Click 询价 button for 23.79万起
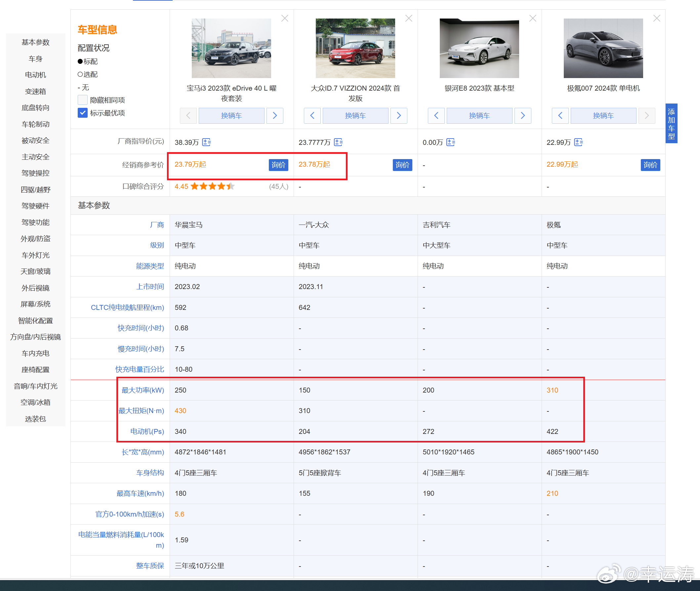The height and width of the screenshot is (591, 700). [x=278, y=165]
